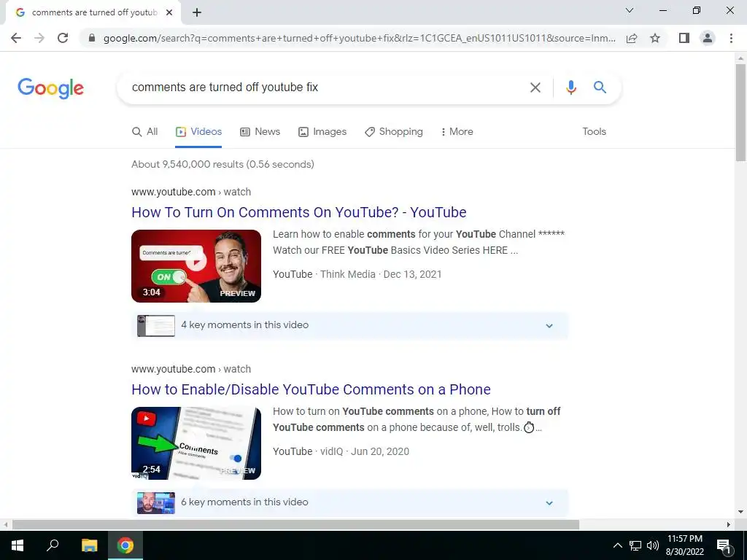This screenshot has width=747, height=560.
Task: Reload the page with the refresh icon
Action: pyautogui.click(x=63, y=38)
